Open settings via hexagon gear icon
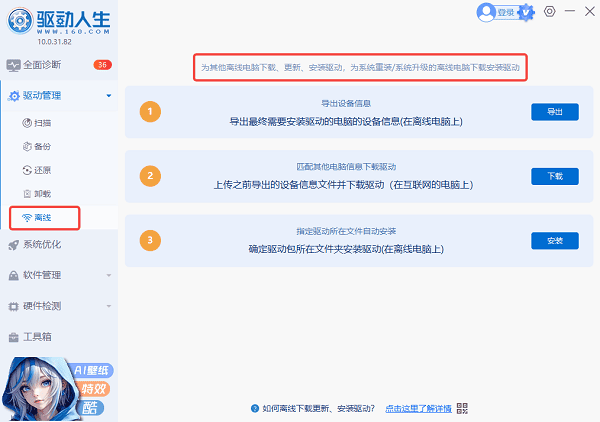This screenshot has height=422, width=600. (x=550, y=12)
